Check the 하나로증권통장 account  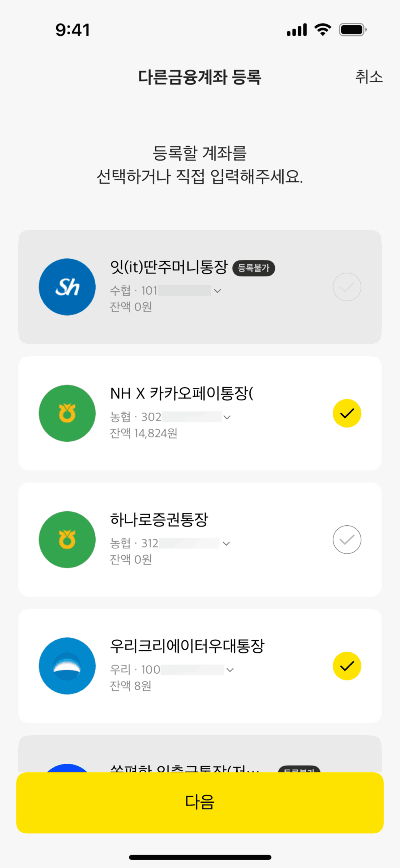(347, 540)
